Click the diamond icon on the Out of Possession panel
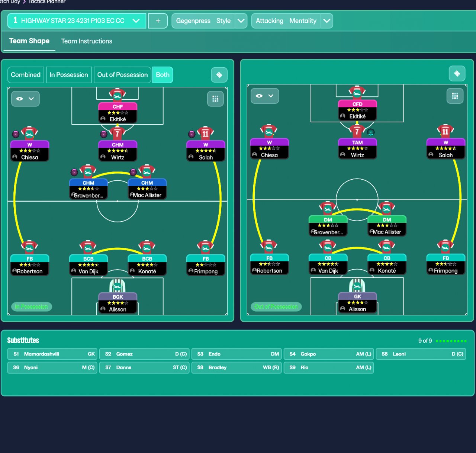Viewport: 476px width, 453px height. [457, 74]
